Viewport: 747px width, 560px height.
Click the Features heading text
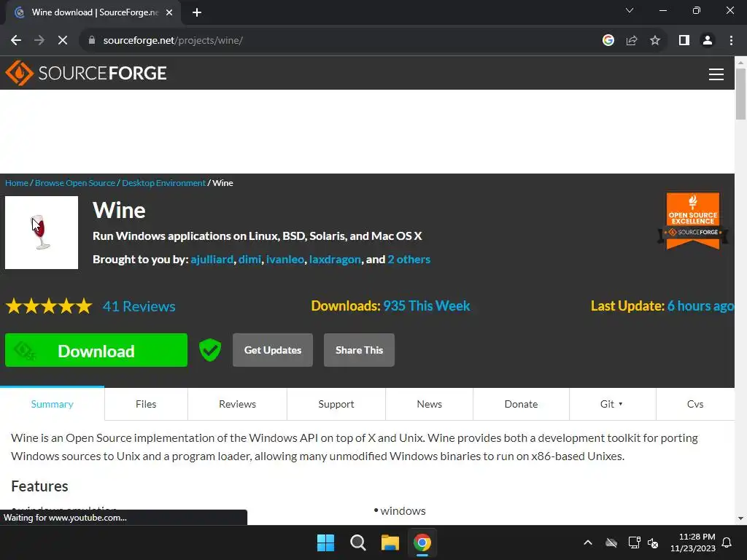tap(39, 486)
